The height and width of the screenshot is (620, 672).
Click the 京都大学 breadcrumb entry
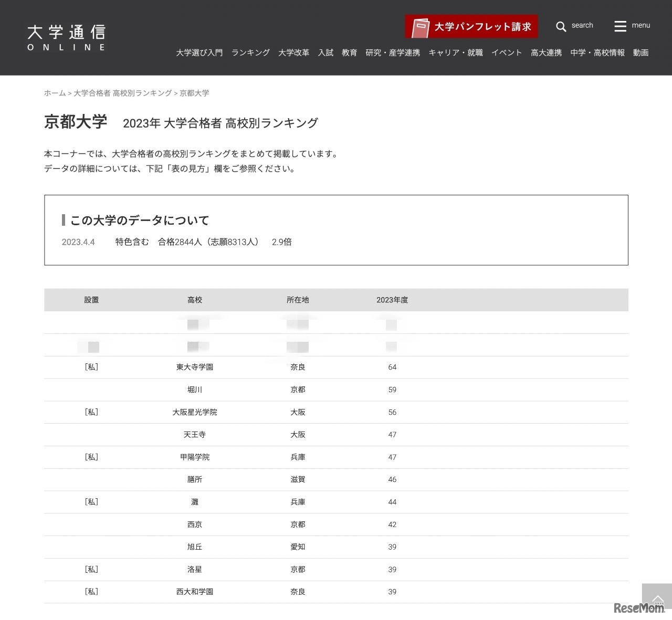[193, 93]
